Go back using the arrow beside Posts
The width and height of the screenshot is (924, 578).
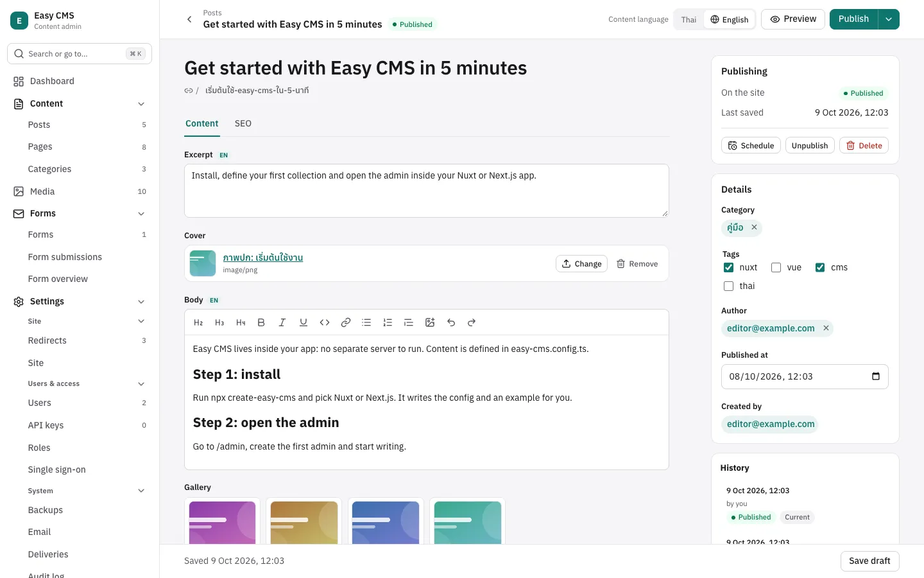click(189, 19)
